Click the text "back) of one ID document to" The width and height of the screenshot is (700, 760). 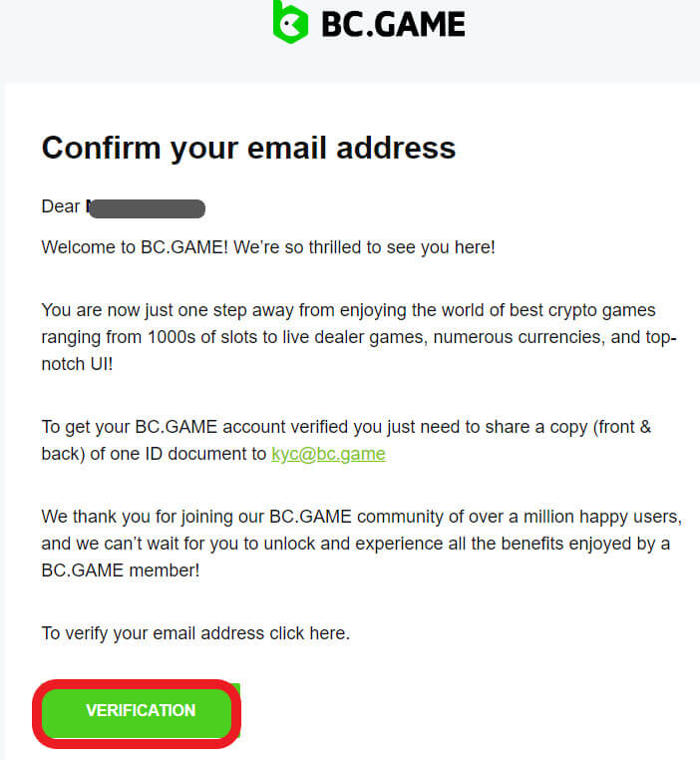point(154,454)
